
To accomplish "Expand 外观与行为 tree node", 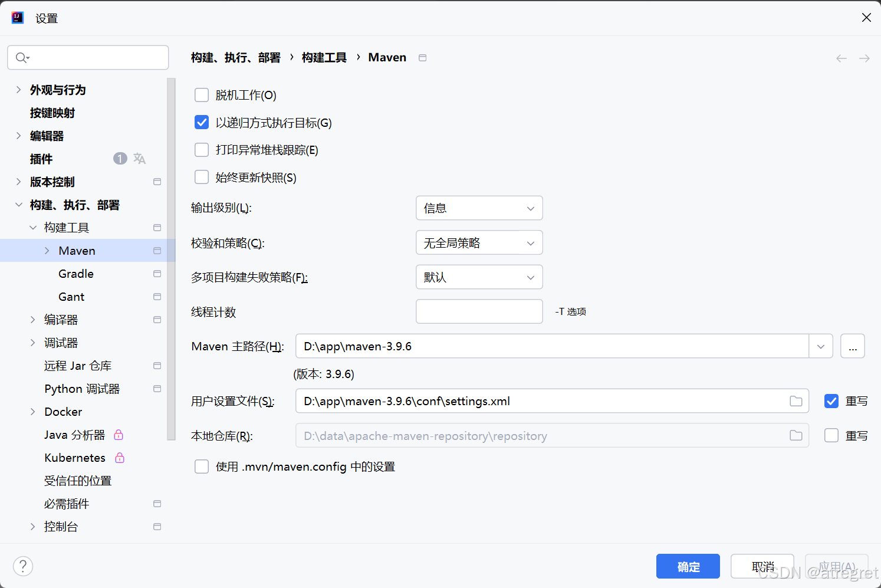I will coord(18,90).
